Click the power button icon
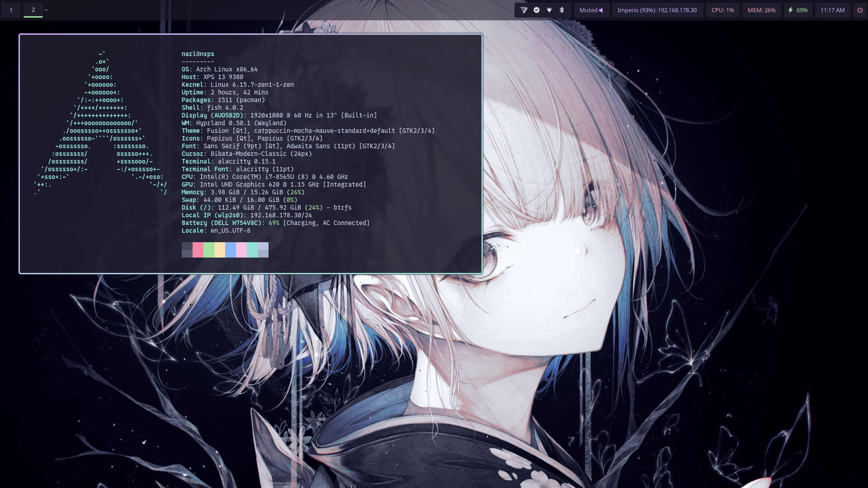The height and width of the screenshot is (488, 868). click(x=860, y=10)
